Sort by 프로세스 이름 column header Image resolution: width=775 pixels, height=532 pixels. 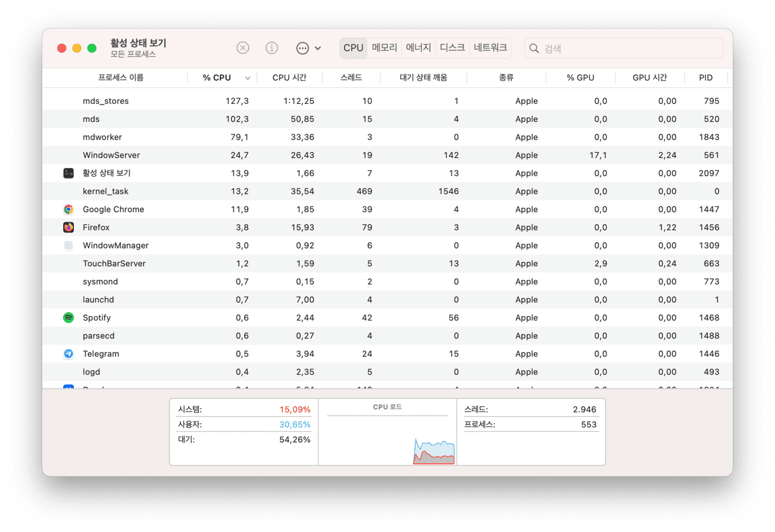(120, 78)
